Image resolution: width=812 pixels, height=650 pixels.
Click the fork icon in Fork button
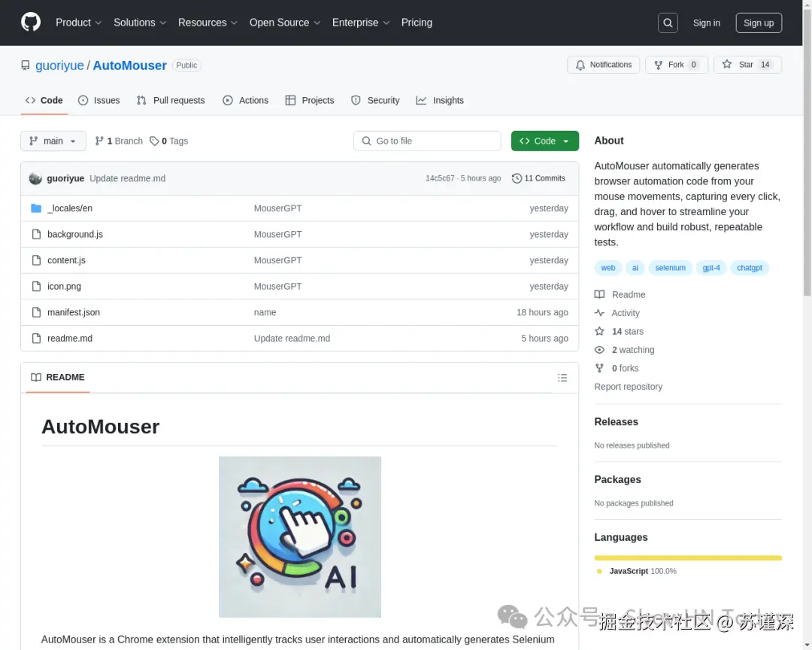tap(658, 65)
